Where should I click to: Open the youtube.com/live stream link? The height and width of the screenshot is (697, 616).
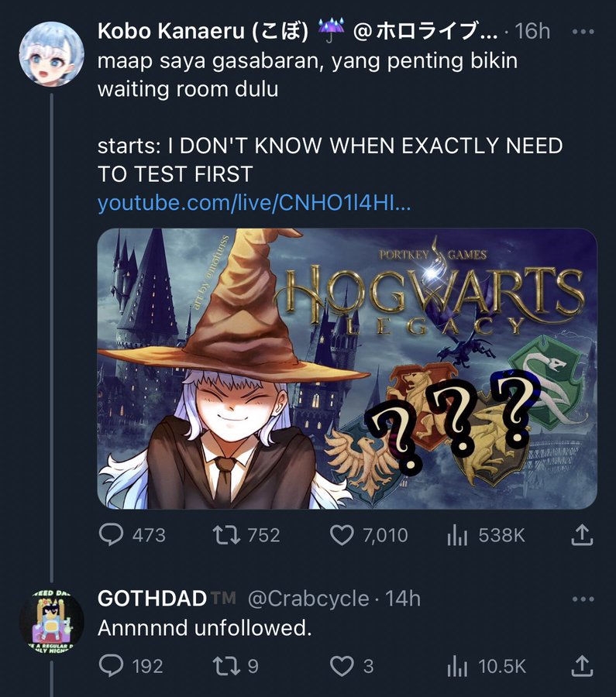coord(254,203)
